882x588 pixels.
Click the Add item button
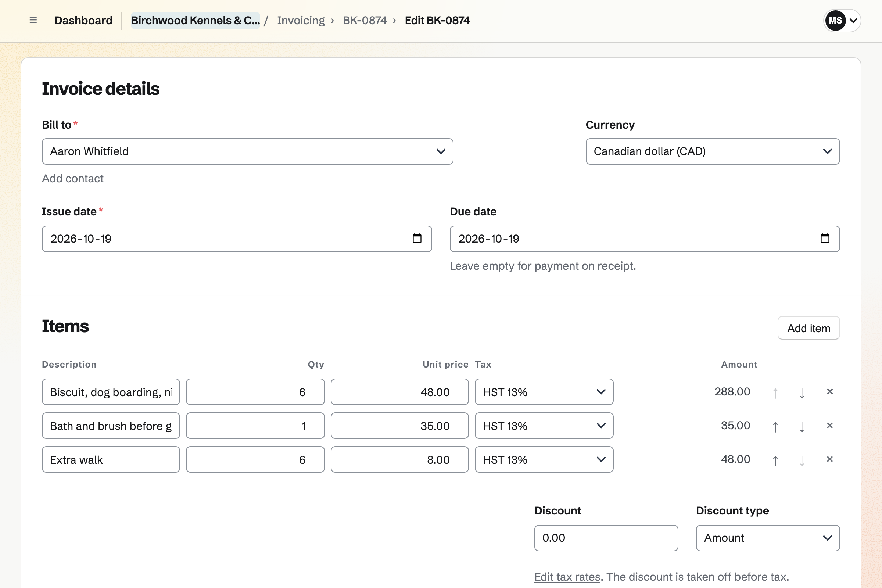coord(808,328)
